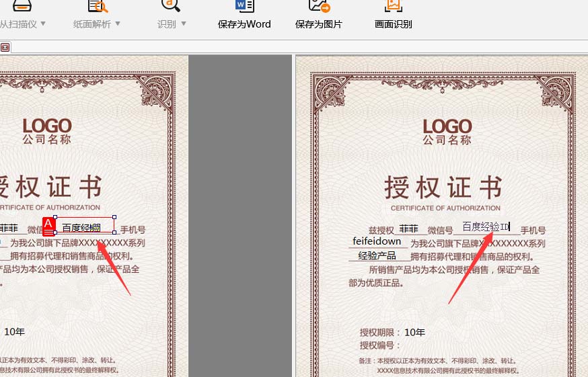
Task: Click CERTIFICATE OF AUTHORIZATION in right page
Action: tap(445, 208)
